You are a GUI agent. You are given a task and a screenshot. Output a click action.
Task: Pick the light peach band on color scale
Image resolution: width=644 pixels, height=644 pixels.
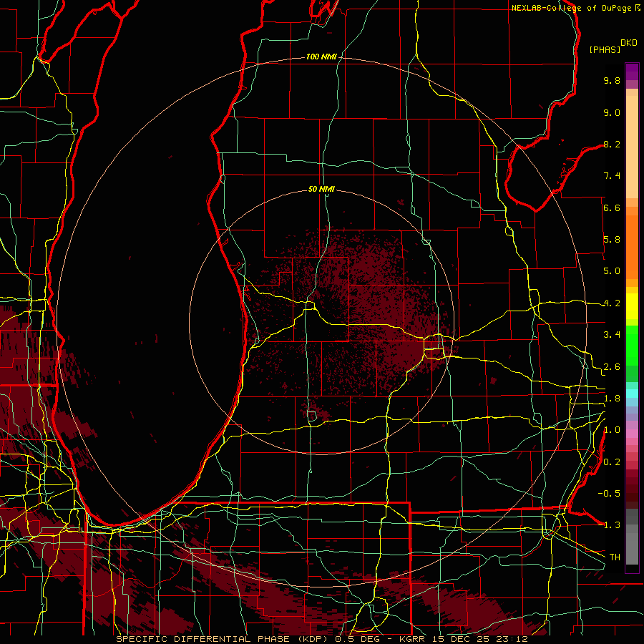point(632,148)
